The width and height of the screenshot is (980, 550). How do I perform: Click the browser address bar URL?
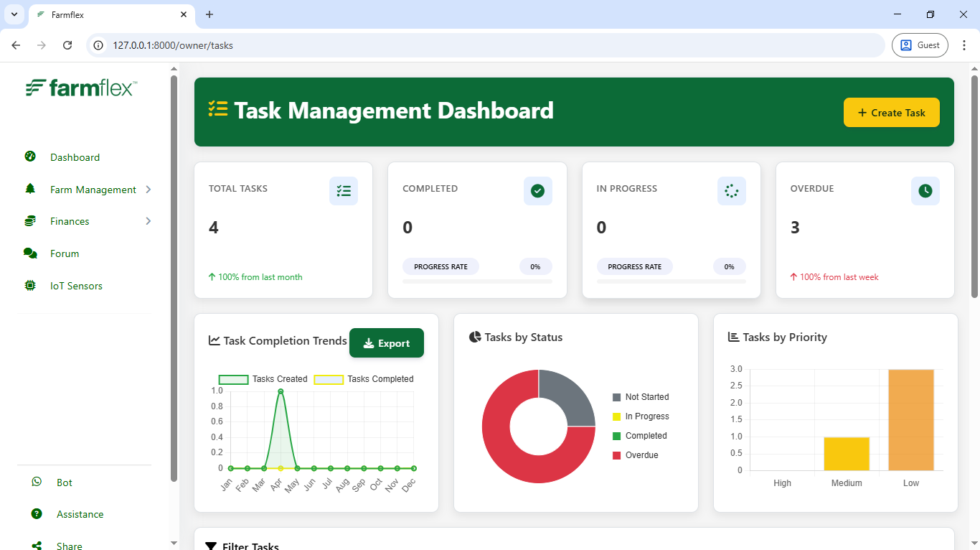tap(173, 45)
